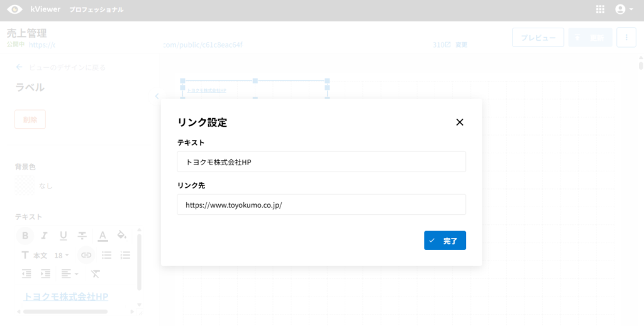Open the three-dot more options menu
This screenshot has height=326, width=644.
(626, 38)
